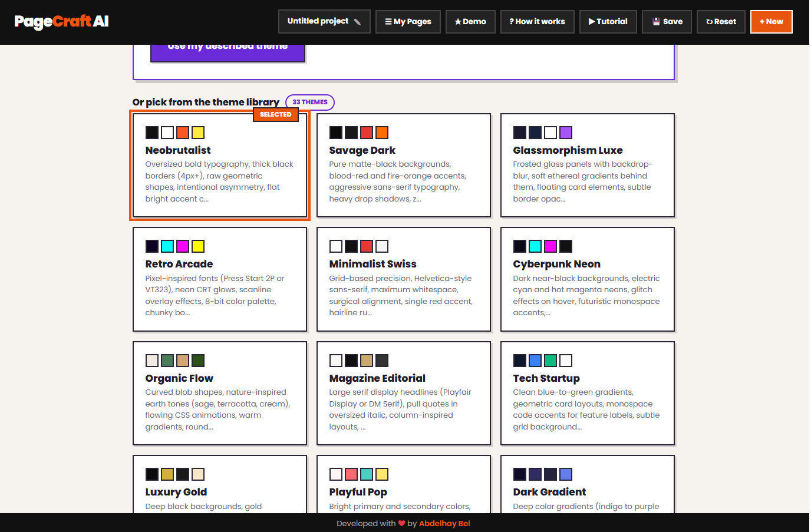The image size is (811, 532).
Task: Pick the Glassmorphism Luxe theme
Action: (588, 166)
